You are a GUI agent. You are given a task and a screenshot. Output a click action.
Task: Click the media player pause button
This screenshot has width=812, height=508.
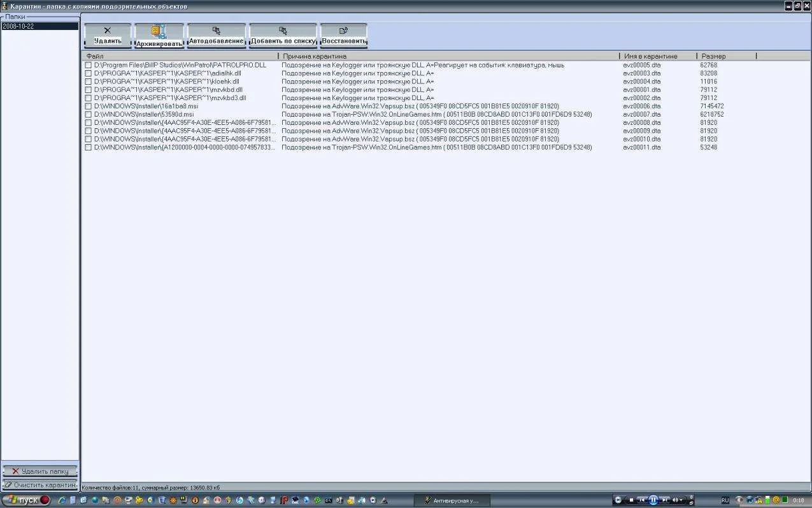[x=653, y=500]
